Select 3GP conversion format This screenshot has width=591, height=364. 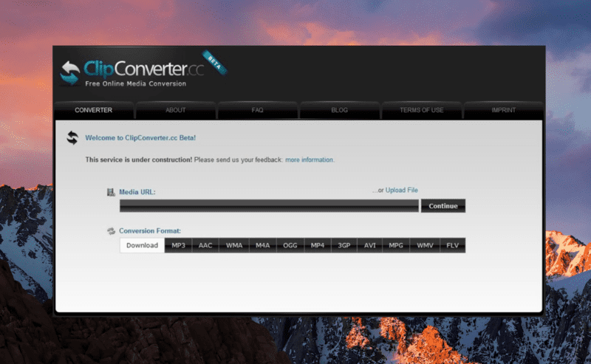point(344,245)
